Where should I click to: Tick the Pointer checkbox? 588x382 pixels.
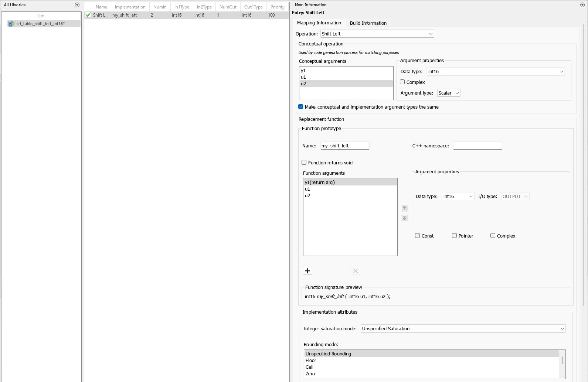[455, 236]
